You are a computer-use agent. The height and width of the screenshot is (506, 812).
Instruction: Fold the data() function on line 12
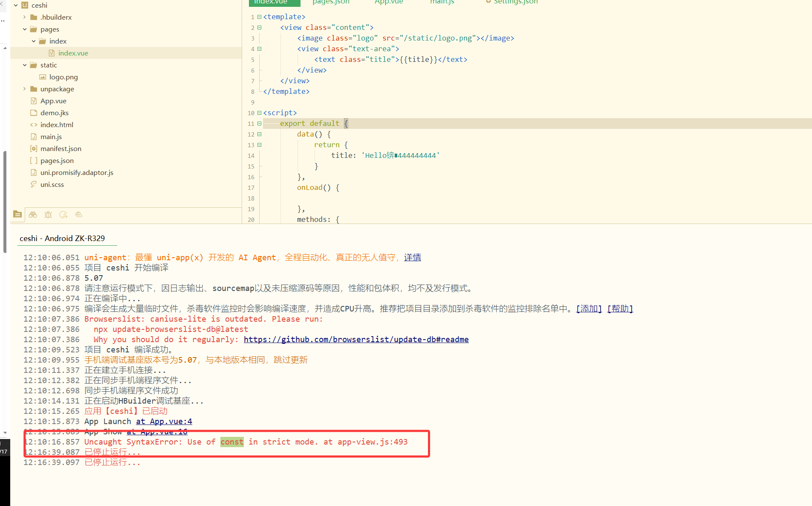coord(259,134)
